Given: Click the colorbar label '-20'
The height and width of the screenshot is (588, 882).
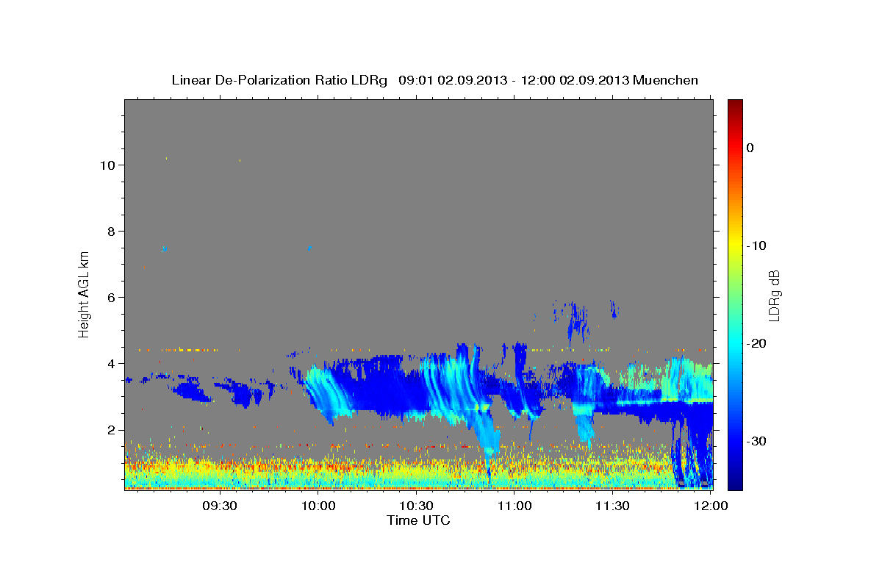Looking at the screenshot, I should (757, 343).
